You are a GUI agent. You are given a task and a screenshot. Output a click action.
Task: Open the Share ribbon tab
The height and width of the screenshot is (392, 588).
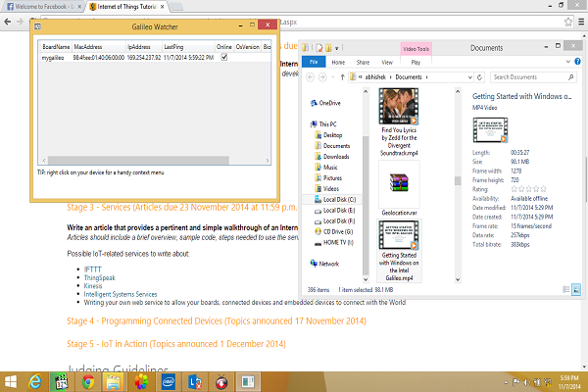pyautogui.click(x=363, y=63)
